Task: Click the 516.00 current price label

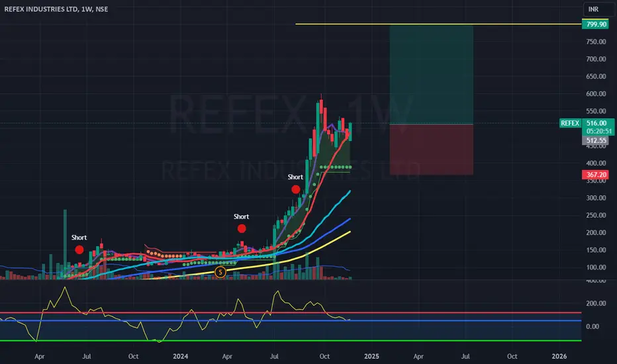Action: point(596,123)
